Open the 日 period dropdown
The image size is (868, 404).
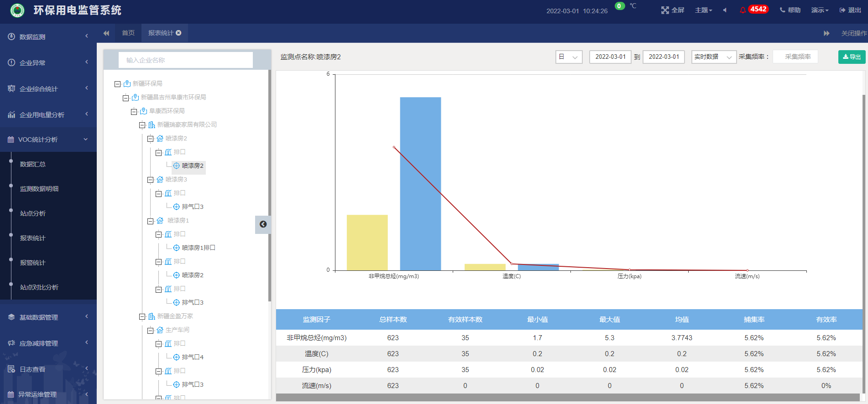[569, 57]
